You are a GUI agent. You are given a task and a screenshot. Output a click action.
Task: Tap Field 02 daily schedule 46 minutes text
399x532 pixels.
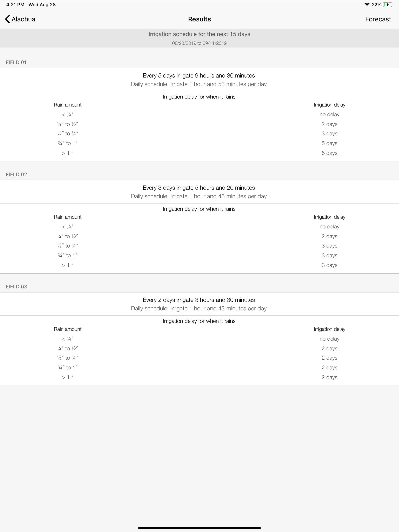point(199,196)
